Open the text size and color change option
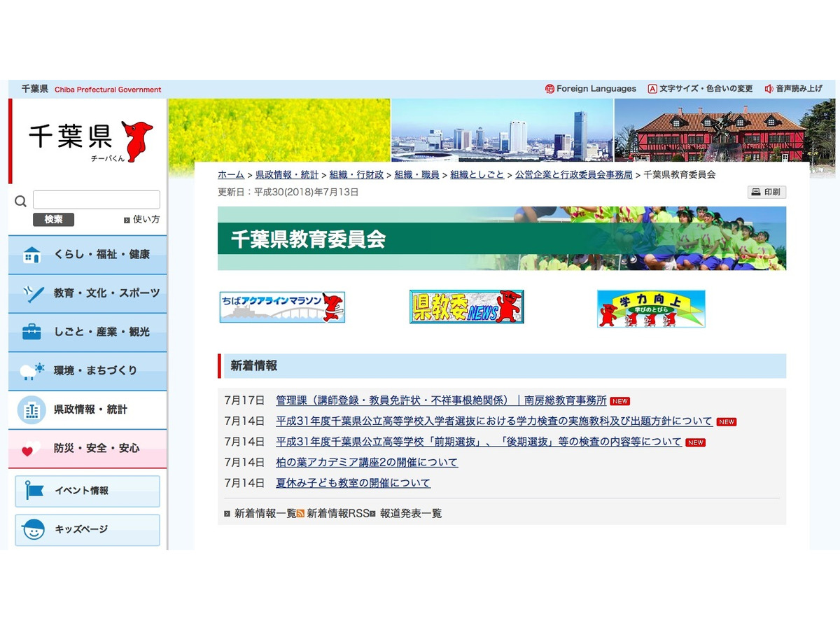 700,89
